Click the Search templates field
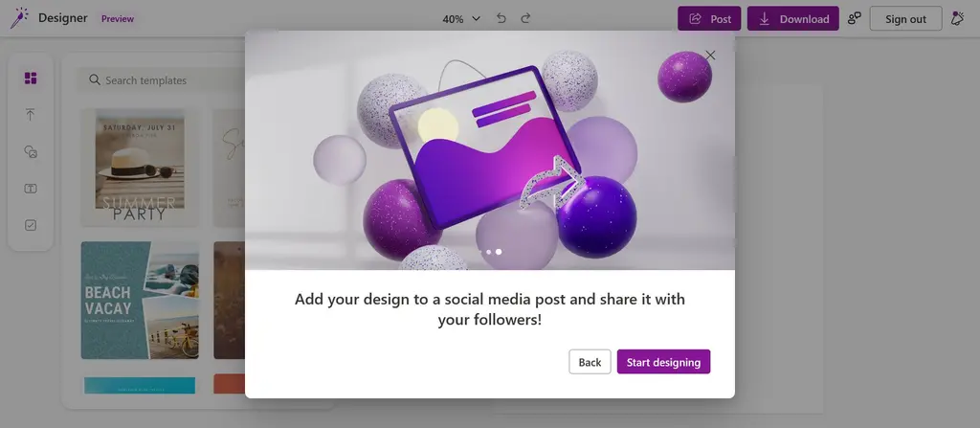The image size is (980, 428). (163, 80)
